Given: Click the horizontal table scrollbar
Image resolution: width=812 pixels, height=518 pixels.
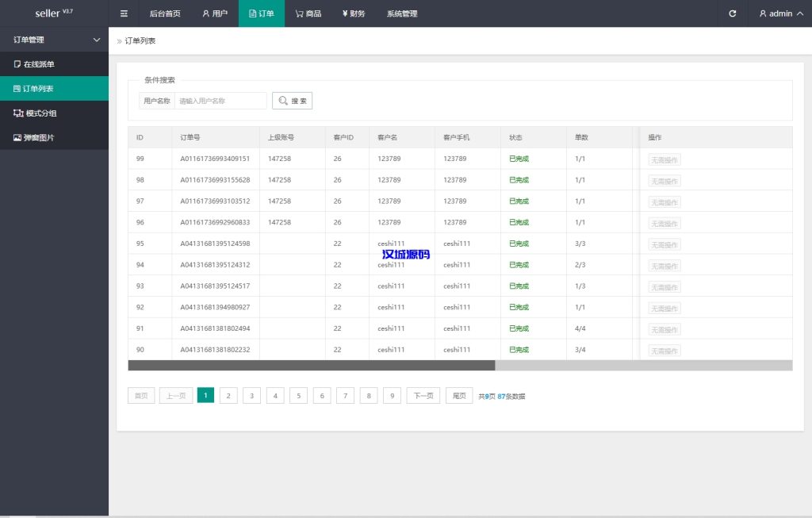Looking at the screenshot, I should click(x=311, y=366).
